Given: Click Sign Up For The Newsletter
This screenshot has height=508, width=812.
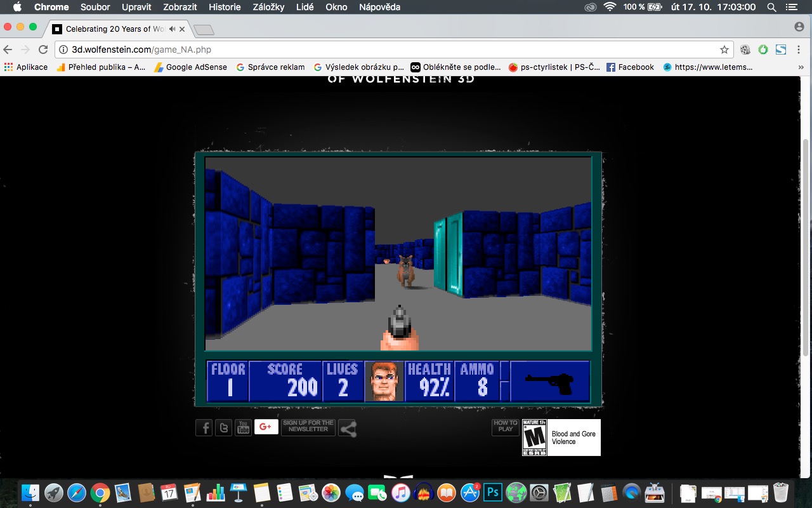Looking at the screenshot, I should tap(308, 427).
